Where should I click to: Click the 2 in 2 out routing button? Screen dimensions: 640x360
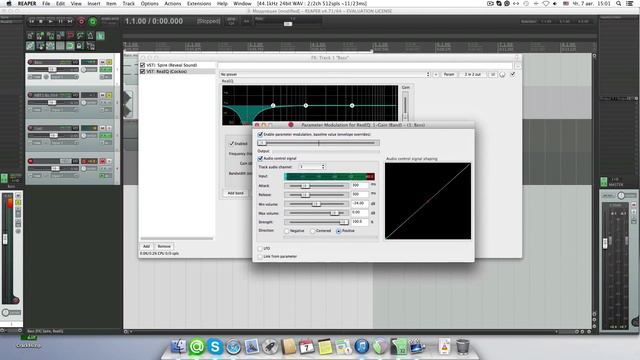coord(473,74)
